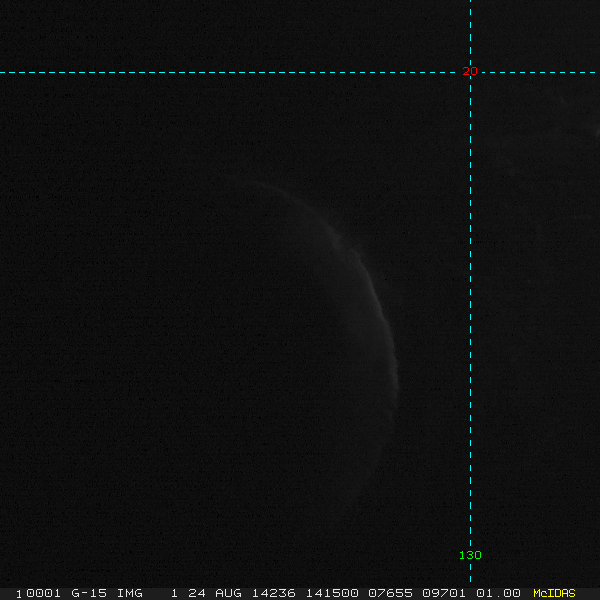Screen dimensions: 600x600
Task: Click the IMG label in status bar
Action: pos(129,593)
